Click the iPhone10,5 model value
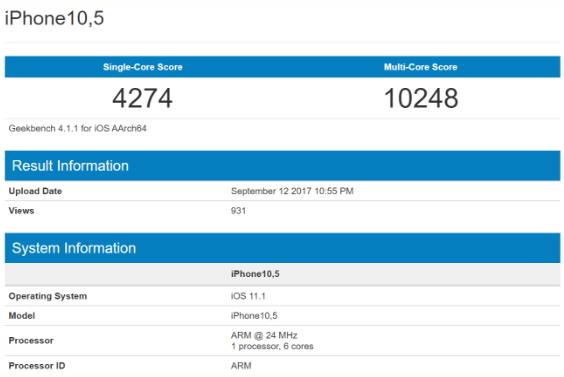Image resolution: width=564 pixels, height=377 pixels. (x=254, y=316)
